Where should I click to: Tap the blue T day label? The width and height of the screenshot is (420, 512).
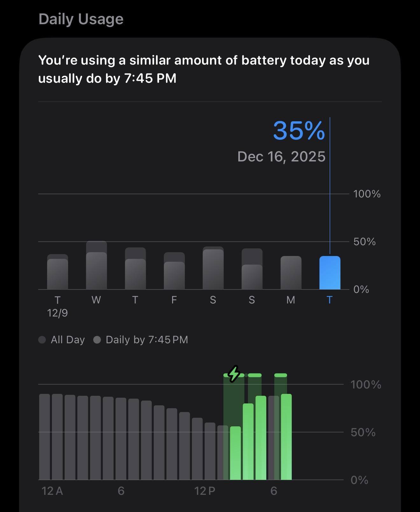[x=330, y=300]
